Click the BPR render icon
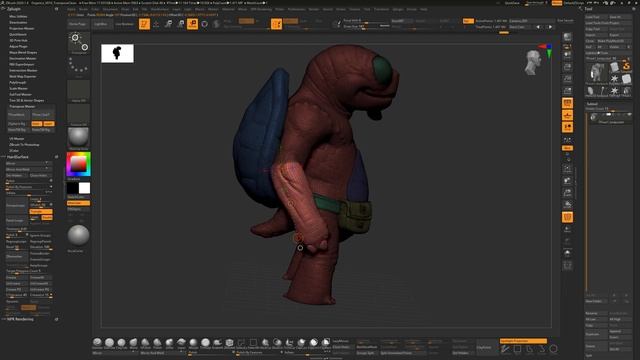640x360 pixels. [x=567, y=37]
